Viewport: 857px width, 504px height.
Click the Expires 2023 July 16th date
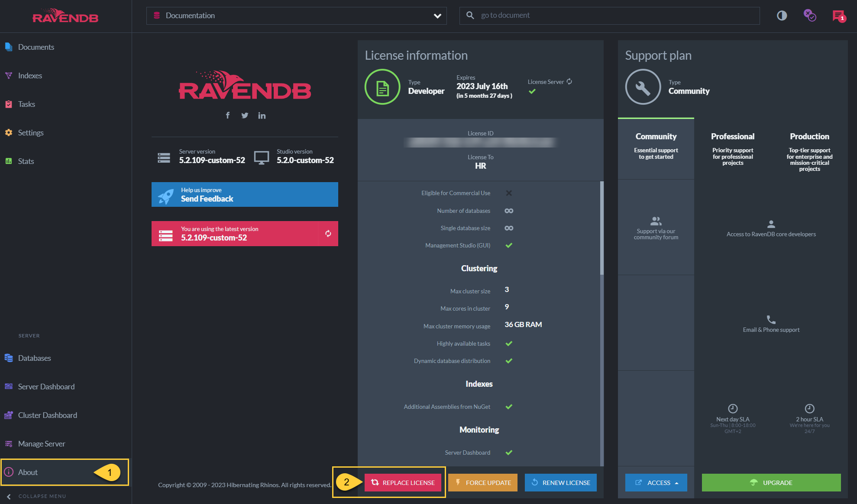pos(482,86)
